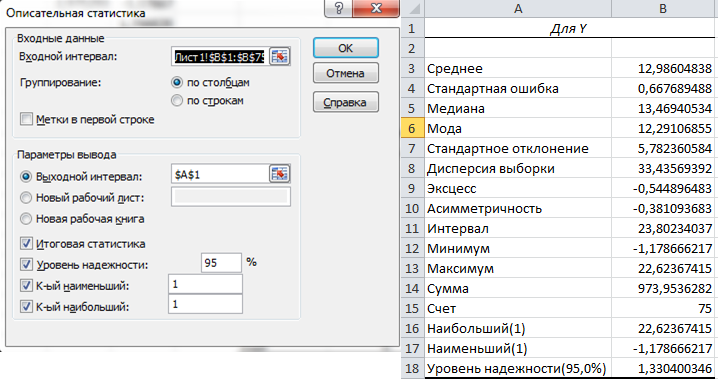Click the Счет label cell

pos(518,309)
